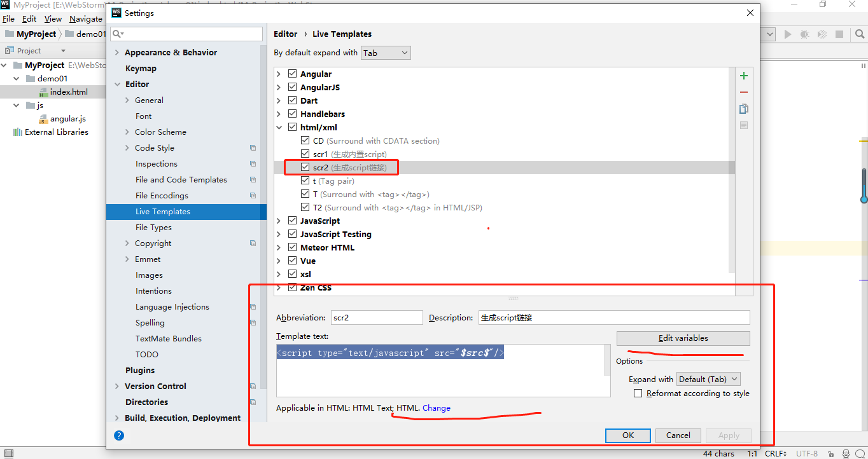Click the blue editor scrollbar marker
The image size is (868, 459).
point(864,184)
